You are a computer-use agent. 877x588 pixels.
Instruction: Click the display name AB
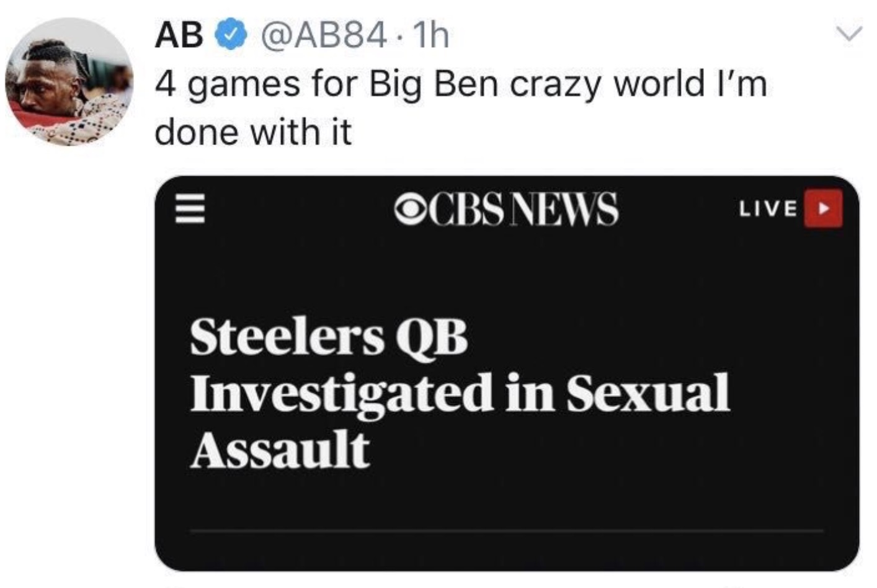[179, 36]
